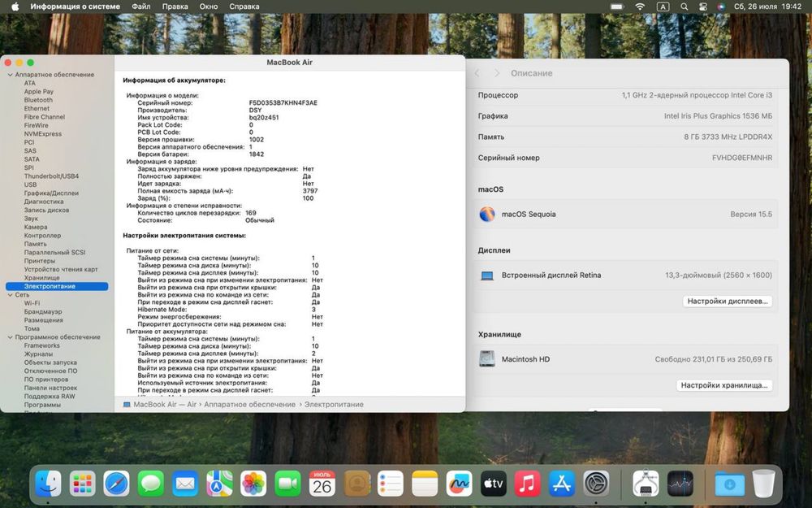Viewport: 812px width, 508px height.
Task: Click the battery status icon
Action: pos(617,7)
